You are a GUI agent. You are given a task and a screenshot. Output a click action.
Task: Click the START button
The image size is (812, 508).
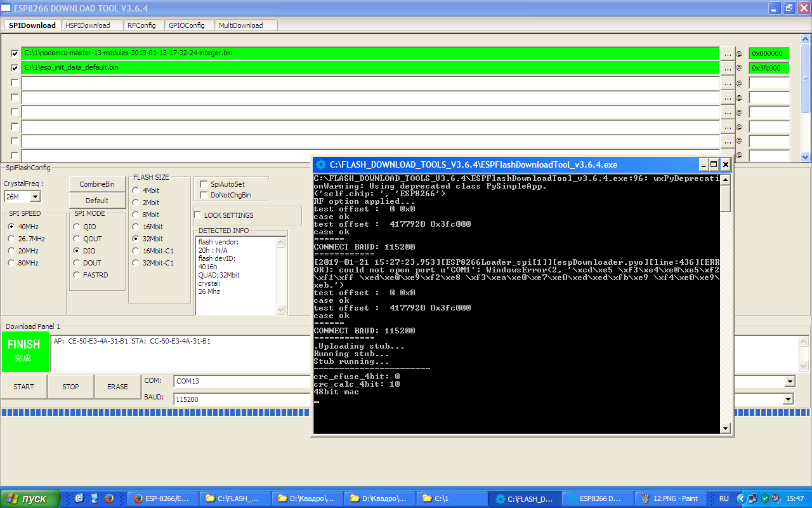23,387
